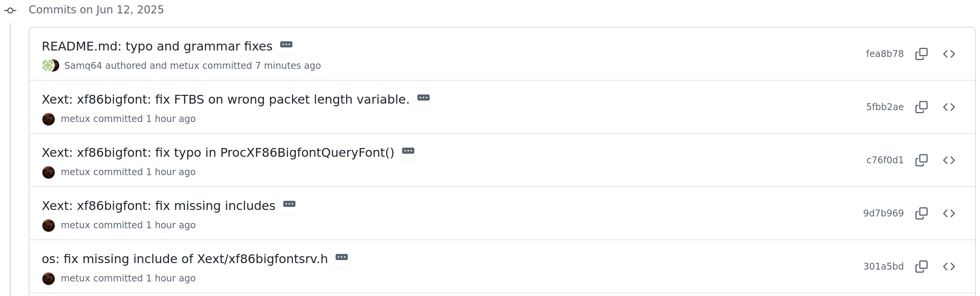Screen dimensions: 980x296
Task: Expand README.md typo commit description
Action: tap(286, 45)
